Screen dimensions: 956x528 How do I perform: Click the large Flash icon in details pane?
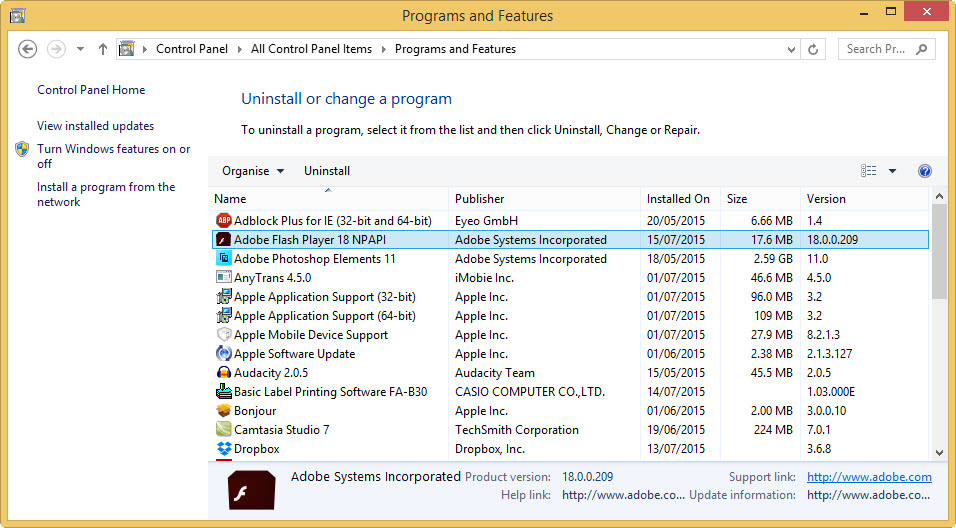[251, 490]
